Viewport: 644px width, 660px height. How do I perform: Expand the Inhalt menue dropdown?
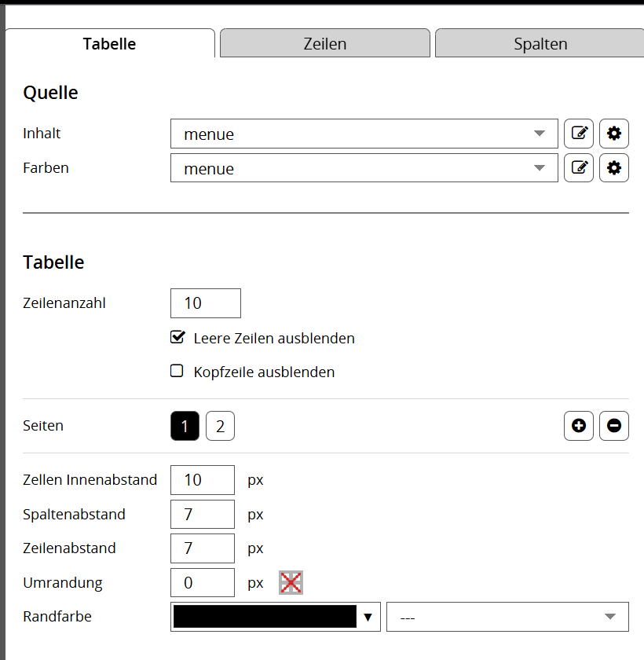click(x=364, y=134)
